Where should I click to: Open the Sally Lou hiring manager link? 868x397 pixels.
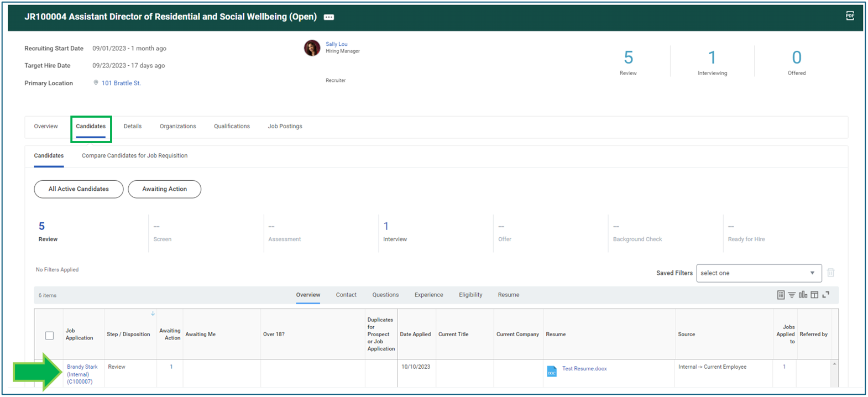coord(336,44)
